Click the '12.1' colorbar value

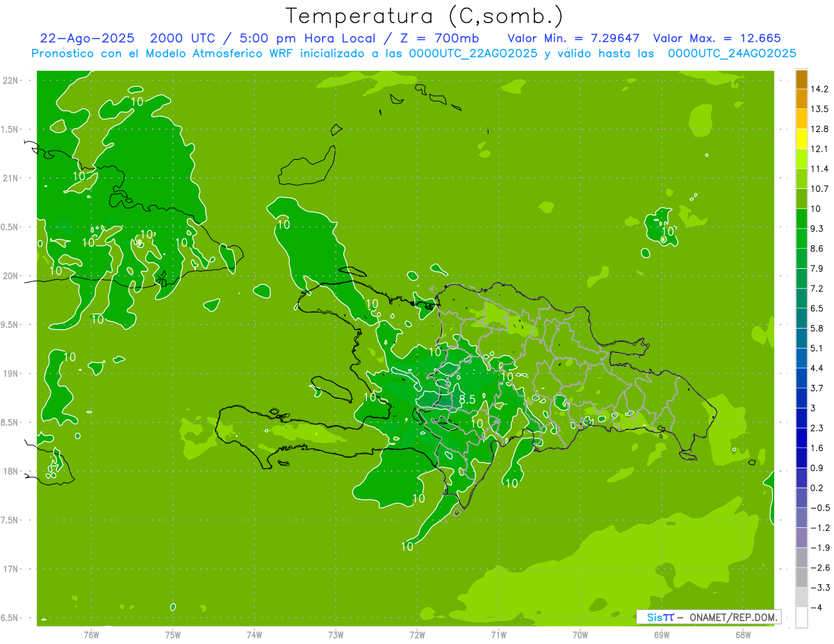coord(820,149)
